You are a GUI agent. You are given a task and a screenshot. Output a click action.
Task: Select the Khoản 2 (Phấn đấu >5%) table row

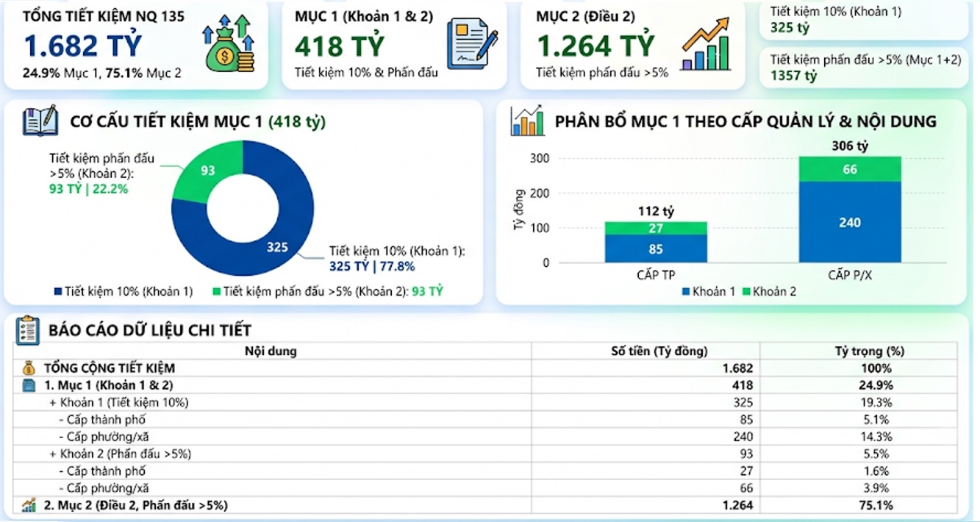[x=486, y=454]
